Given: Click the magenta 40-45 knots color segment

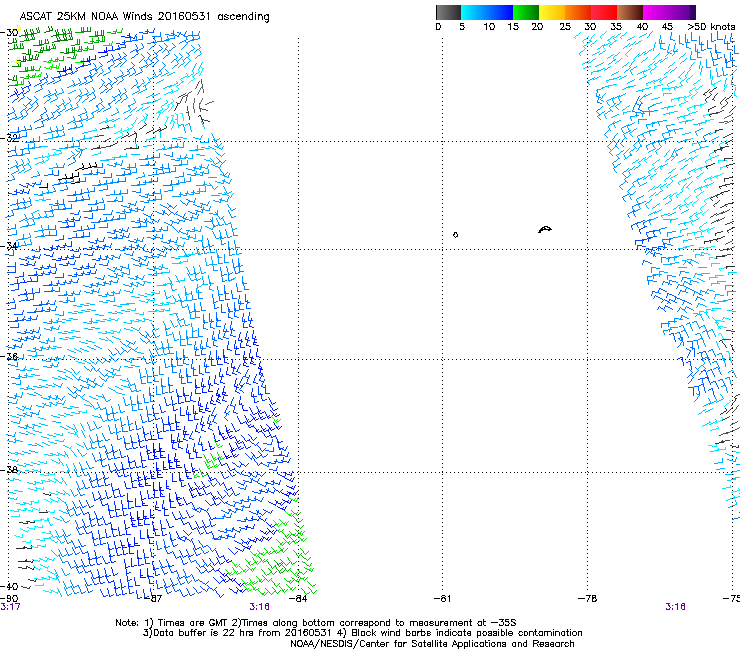Looking at the screenshot, I should (x=656, y=12).
